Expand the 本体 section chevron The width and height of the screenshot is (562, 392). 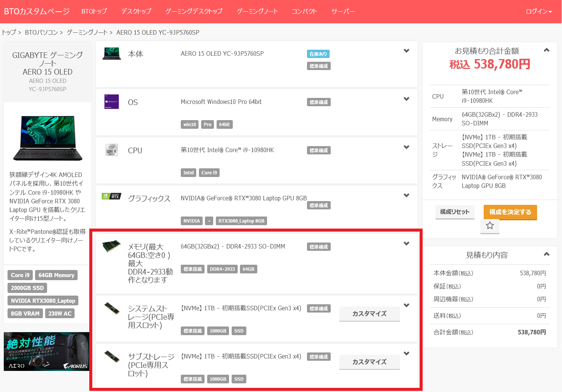pyautogui.click(x=406, y=51)
